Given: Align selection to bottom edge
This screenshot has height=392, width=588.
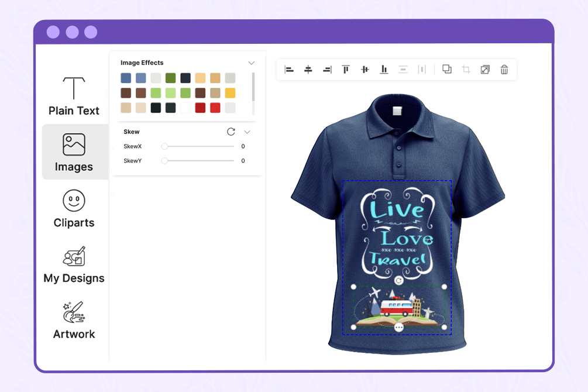Looking at the screenshot, I should (384, 70).
